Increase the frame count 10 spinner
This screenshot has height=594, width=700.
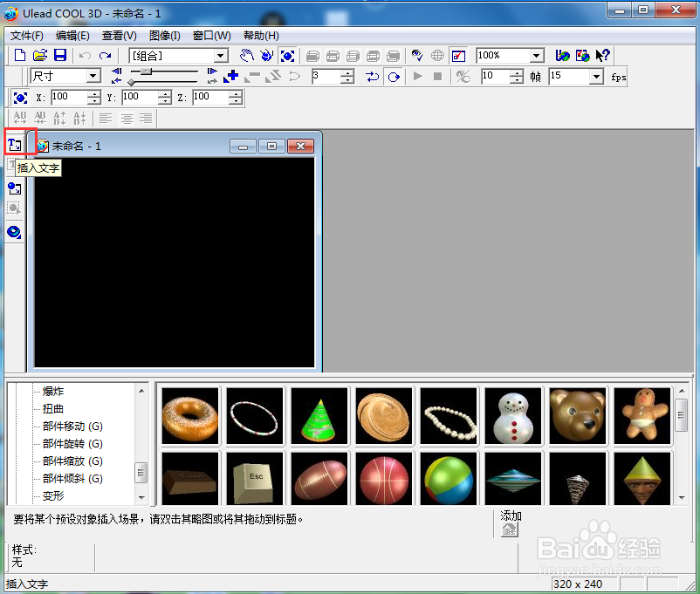[x=517, y=73]
